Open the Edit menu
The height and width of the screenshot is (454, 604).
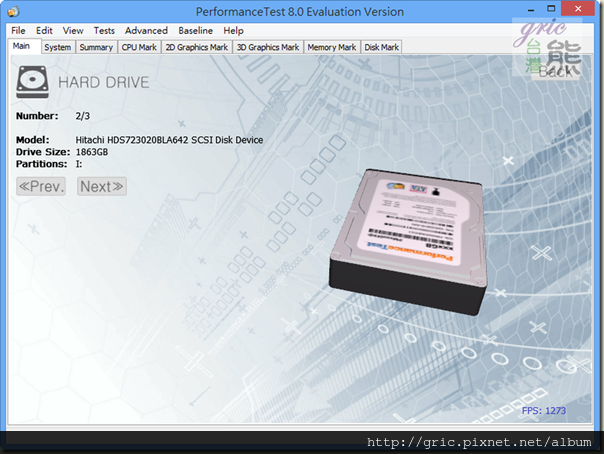(x=44, y=30)
